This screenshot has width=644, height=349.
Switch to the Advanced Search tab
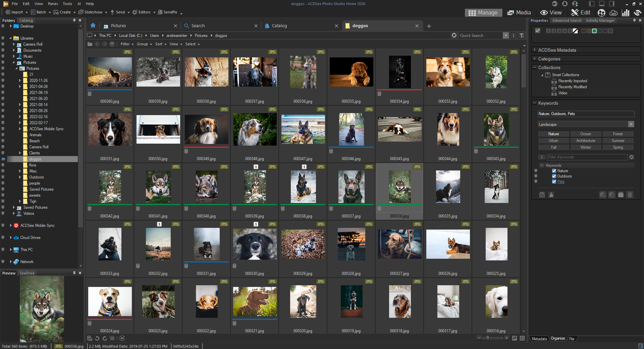[x=567, y=20]
